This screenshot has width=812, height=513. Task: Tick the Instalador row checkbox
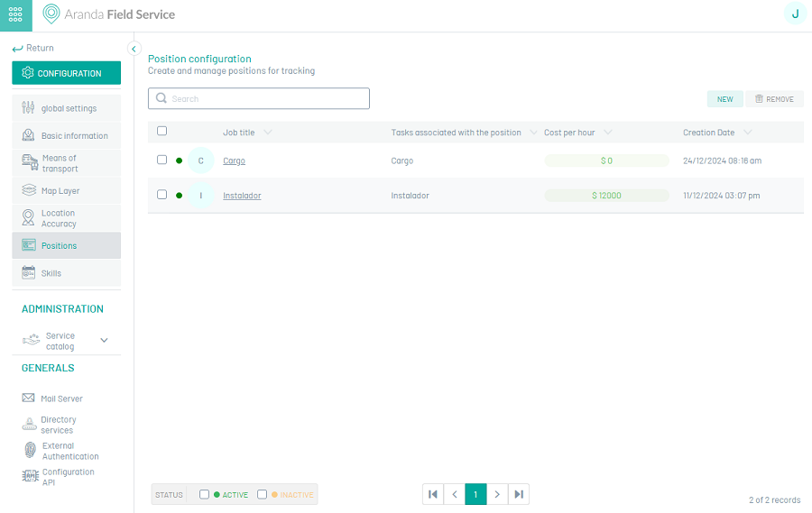point(162,195)
